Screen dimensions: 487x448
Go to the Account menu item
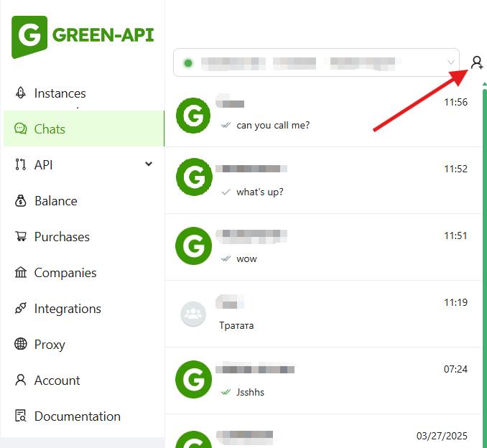57,381
